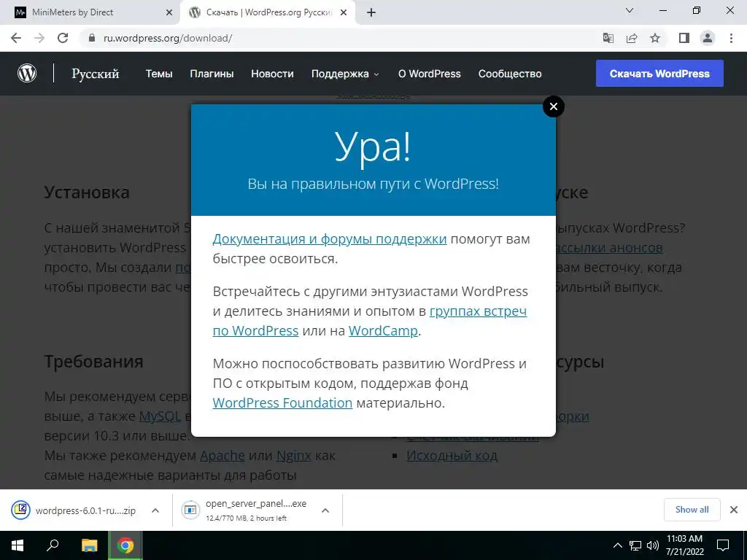
Task: Open the Apache link
Action: click(x=222, y=455)
